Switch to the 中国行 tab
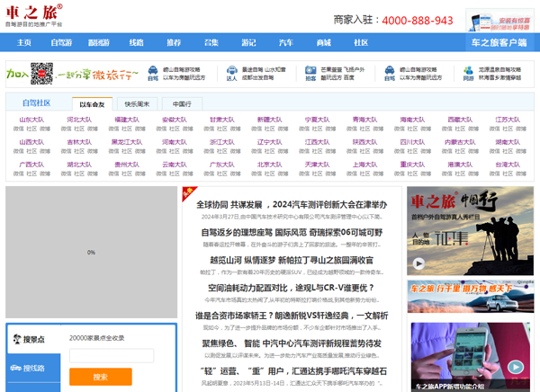 click(x=182, y=104)
